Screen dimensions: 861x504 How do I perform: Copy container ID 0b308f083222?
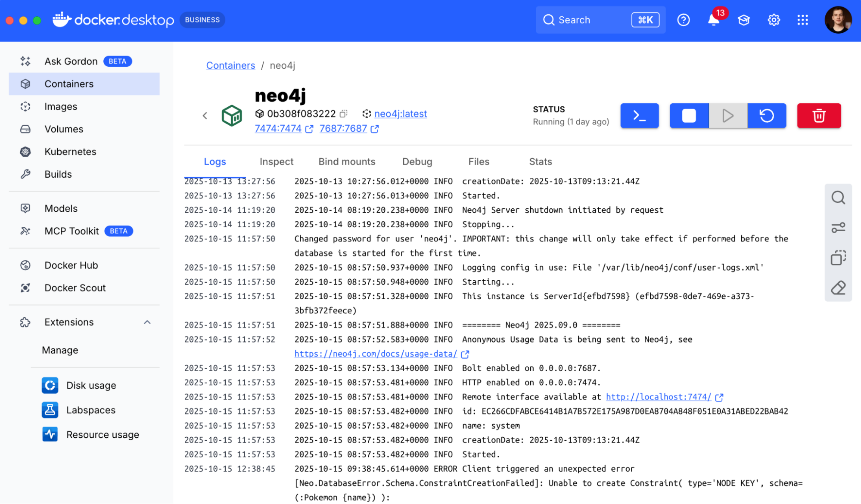pyautogui.click(x=343, y=114)
